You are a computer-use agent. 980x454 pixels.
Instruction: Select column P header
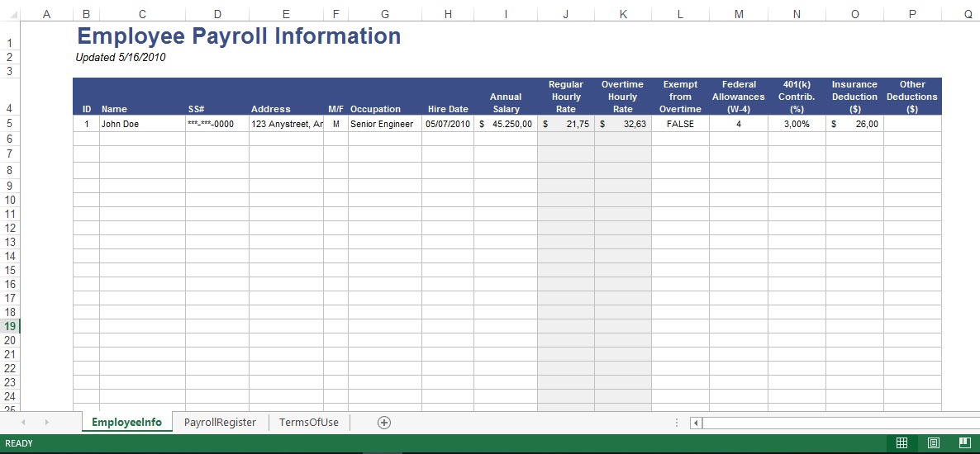[912, 14]
